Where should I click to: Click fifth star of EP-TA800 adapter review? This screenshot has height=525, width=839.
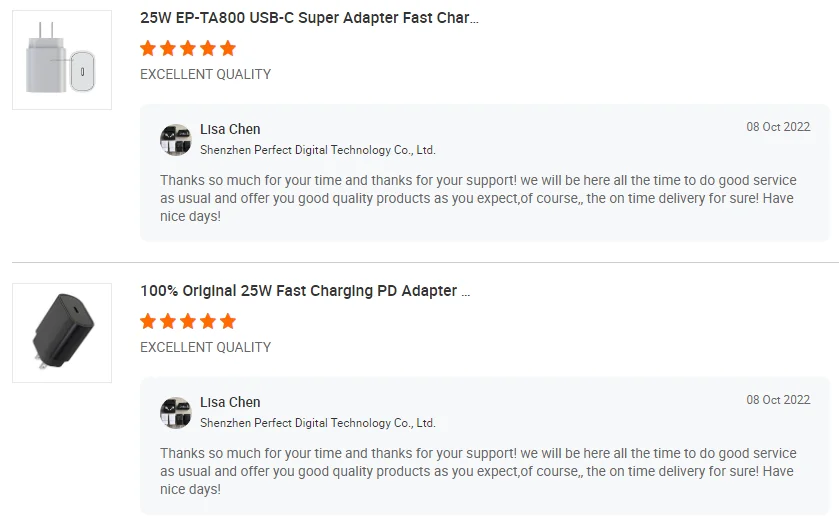228,48
